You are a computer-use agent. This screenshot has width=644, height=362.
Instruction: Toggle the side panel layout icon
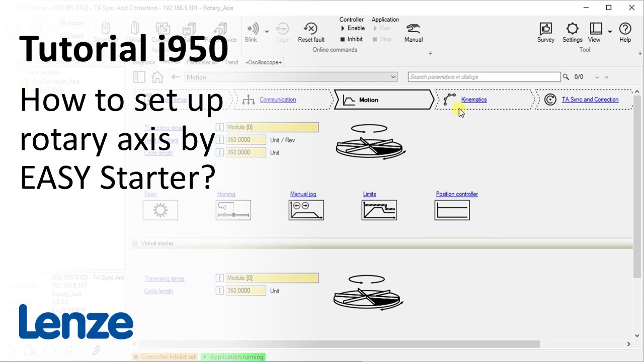tap(139, 77)
